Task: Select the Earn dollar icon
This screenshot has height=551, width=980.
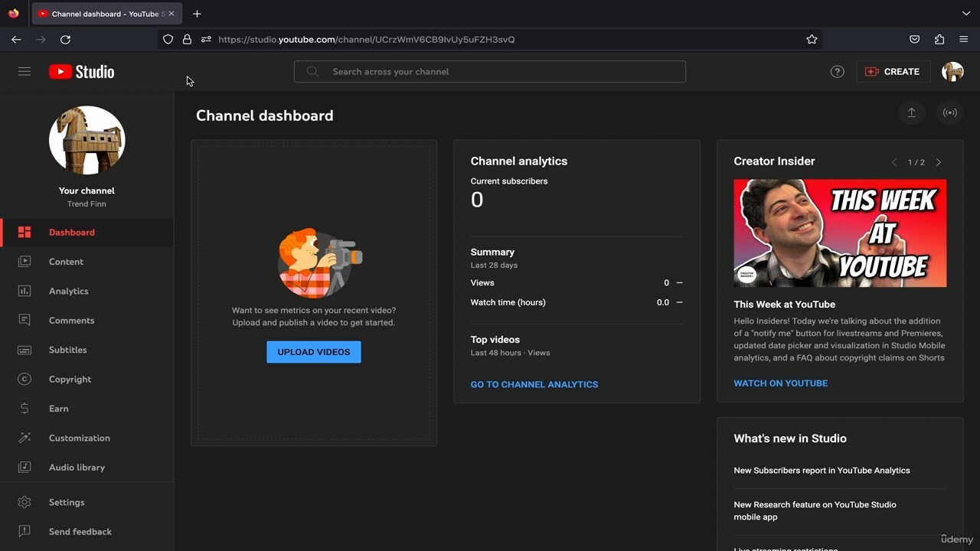Action: click(x=24, y=409)
